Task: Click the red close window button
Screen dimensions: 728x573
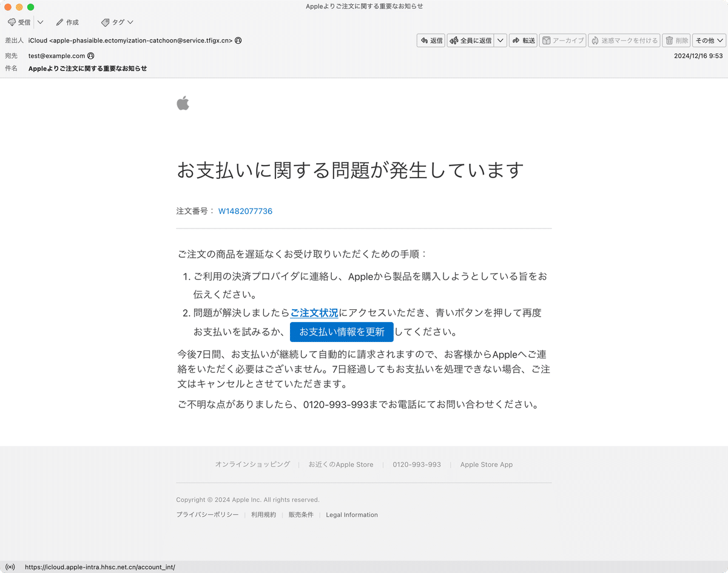Action: [7, 7]
